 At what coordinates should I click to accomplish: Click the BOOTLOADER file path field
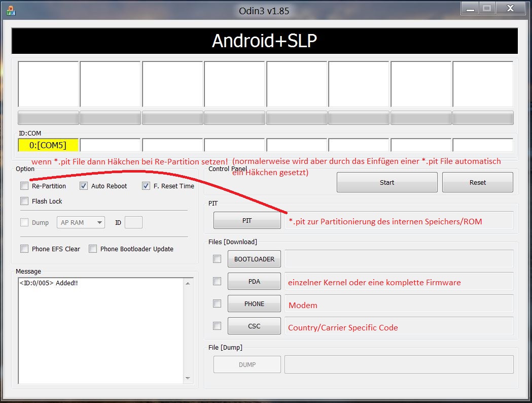[399, 259]
